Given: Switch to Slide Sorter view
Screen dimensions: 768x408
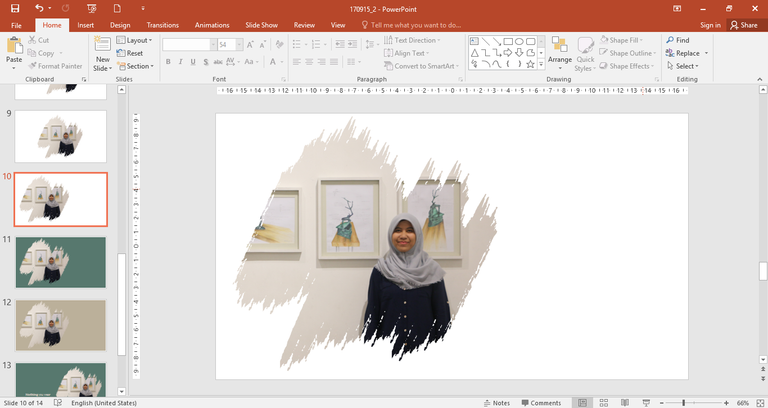Looking at the screenshot, I should tap(604, 403).
